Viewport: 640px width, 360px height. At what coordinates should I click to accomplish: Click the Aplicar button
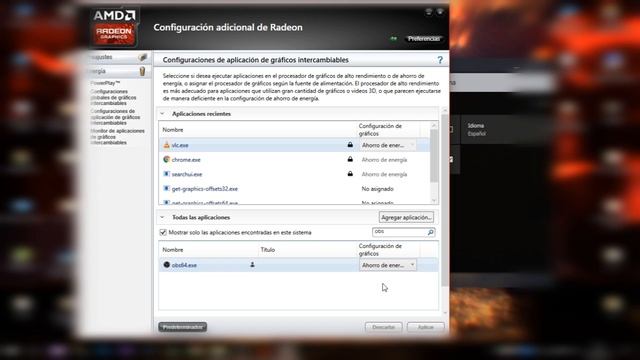tap(426, 327)
